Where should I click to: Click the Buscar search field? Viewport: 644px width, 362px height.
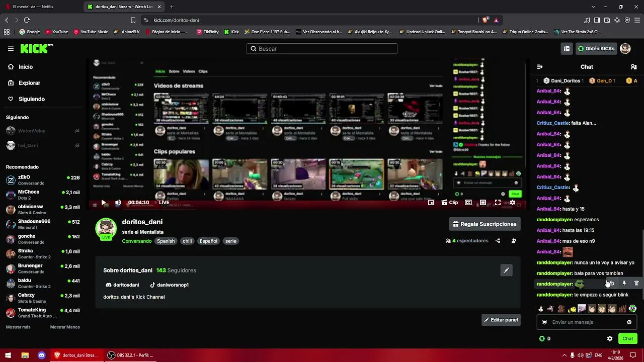[x=322, y=49]
